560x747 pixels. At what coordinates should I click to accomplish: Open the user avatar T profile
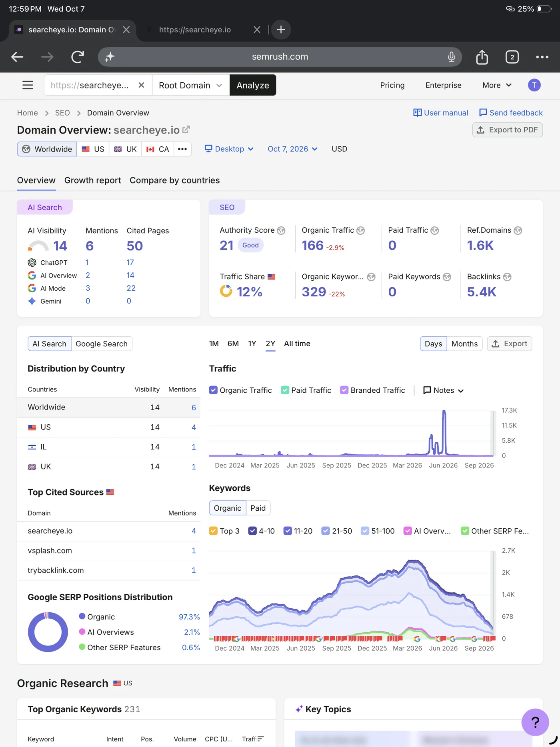pyautogui.click(x=534, y=85)
